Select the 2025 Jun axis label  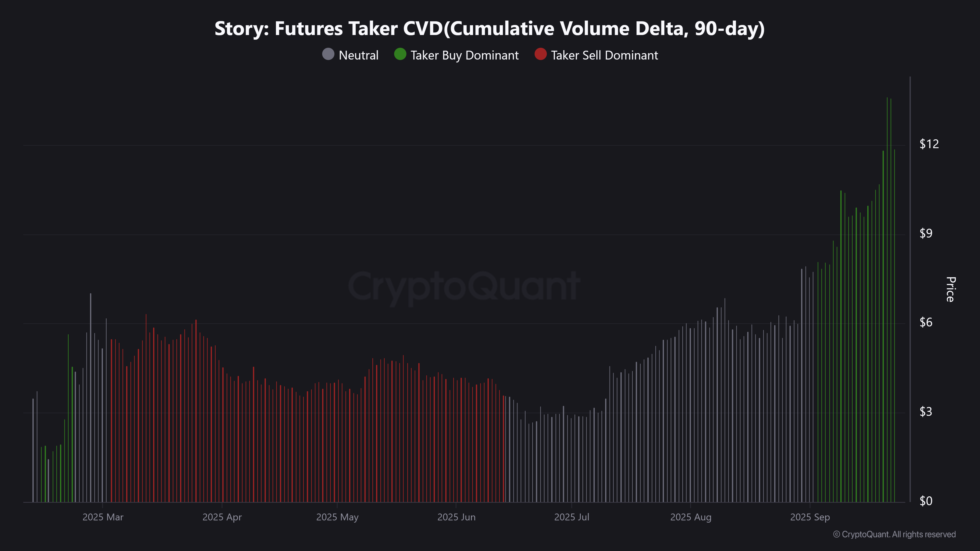coord(456,517)
